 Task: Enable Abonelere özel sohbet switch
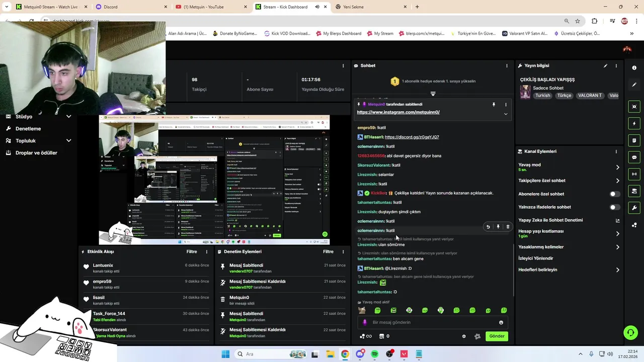pyautogui.click(x=614, y=194)
